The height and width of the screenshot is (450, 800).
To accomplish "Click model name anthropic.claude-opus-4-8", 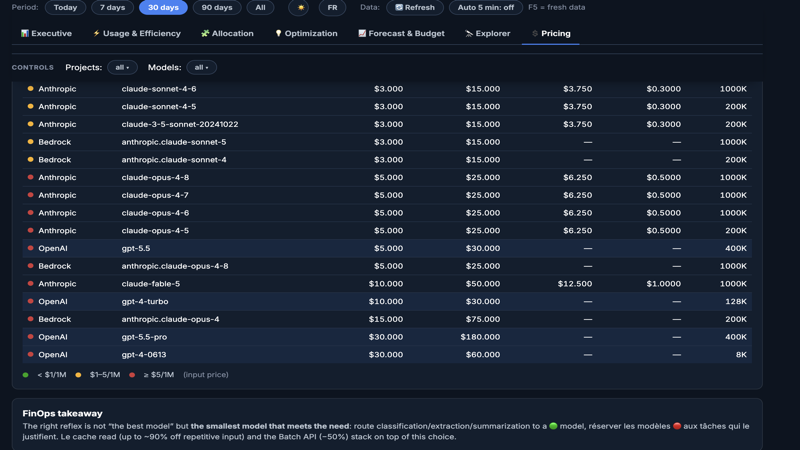I will (174, 266).
